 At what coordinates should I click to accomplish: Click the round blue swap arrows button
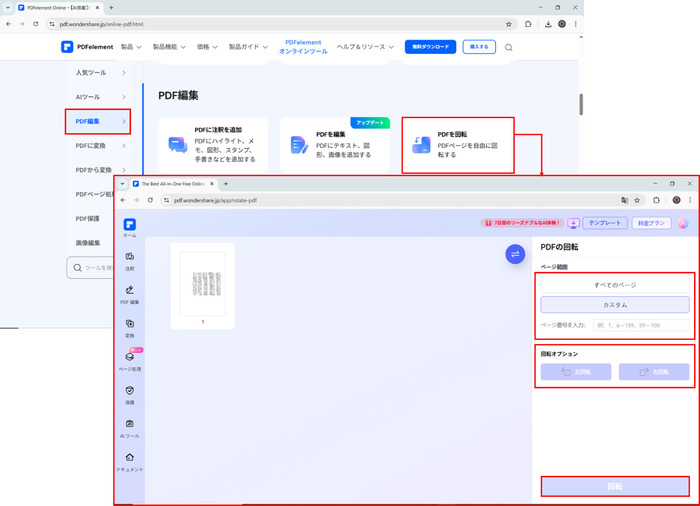(515, 254)
